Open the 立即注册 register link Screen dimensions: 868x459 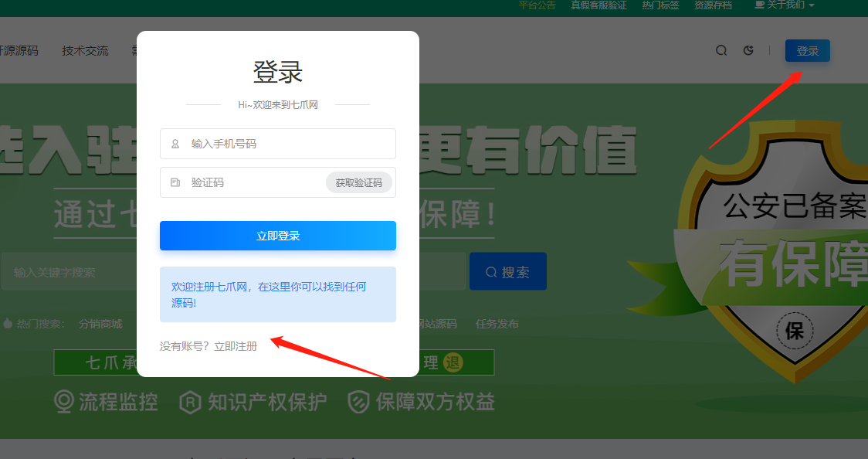coord(236,347)
